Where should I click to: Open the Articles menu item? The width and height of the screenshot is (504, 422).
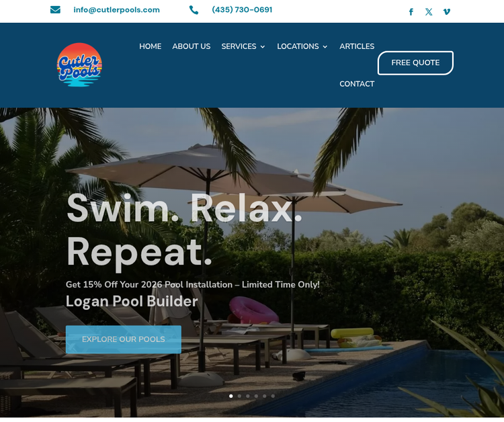[x=357, y=46]
